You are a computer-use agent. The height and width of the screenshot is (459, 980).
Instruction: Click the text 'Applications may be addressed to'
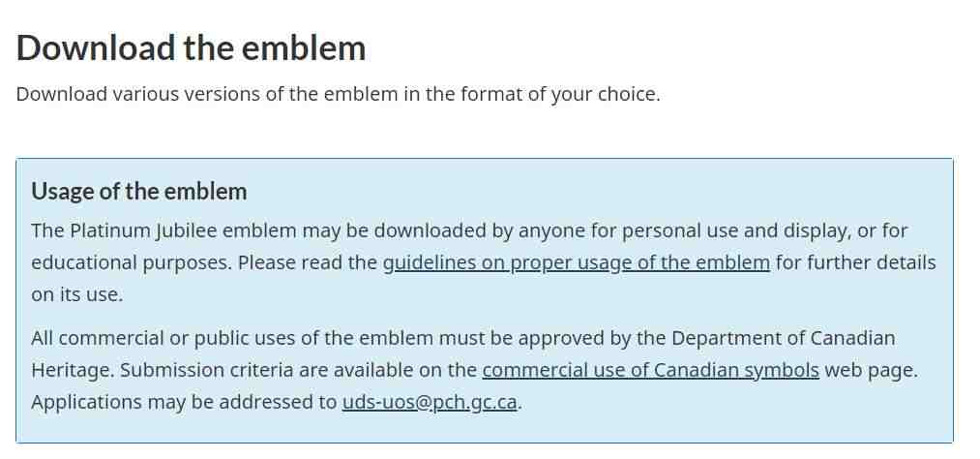pos(184,402)
